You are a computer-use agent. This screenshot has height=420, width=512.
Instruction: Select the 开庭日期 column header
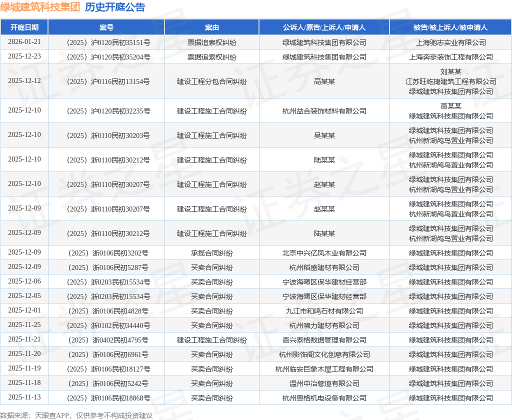(x=24, y=27)
